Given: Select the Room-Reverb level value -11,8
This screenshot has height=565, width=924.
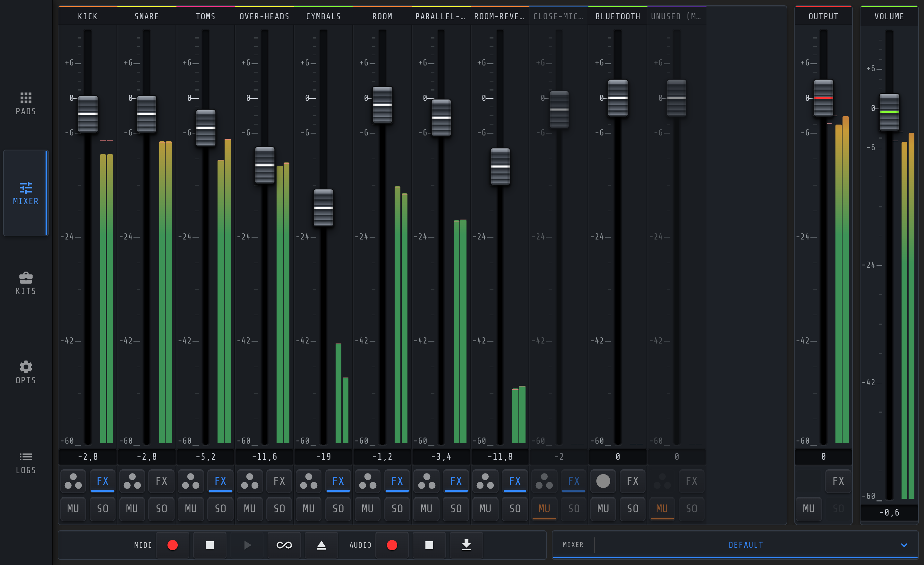Looking at the screenshot, I should [x=500, y=456].
